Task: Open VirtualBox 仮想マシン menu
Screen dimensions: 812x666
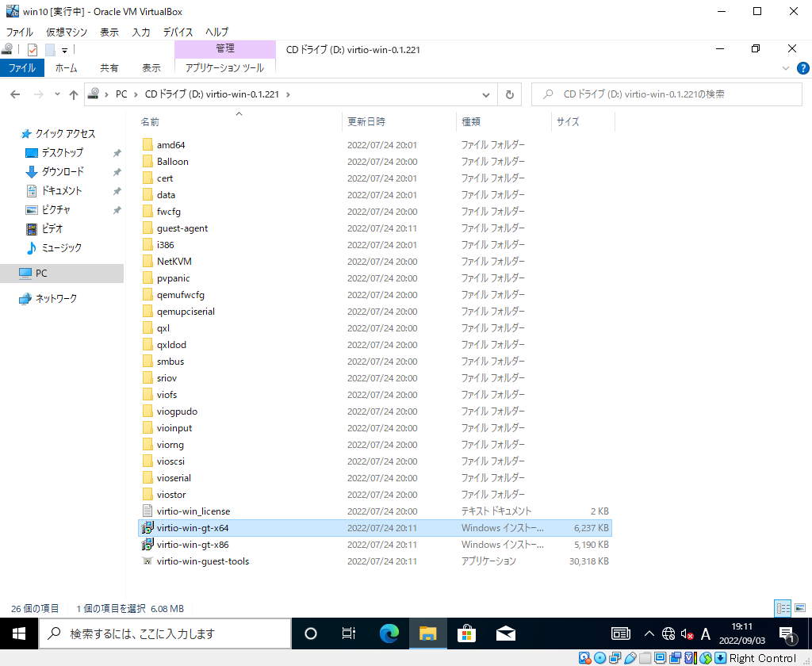Action: pos(67,32)
